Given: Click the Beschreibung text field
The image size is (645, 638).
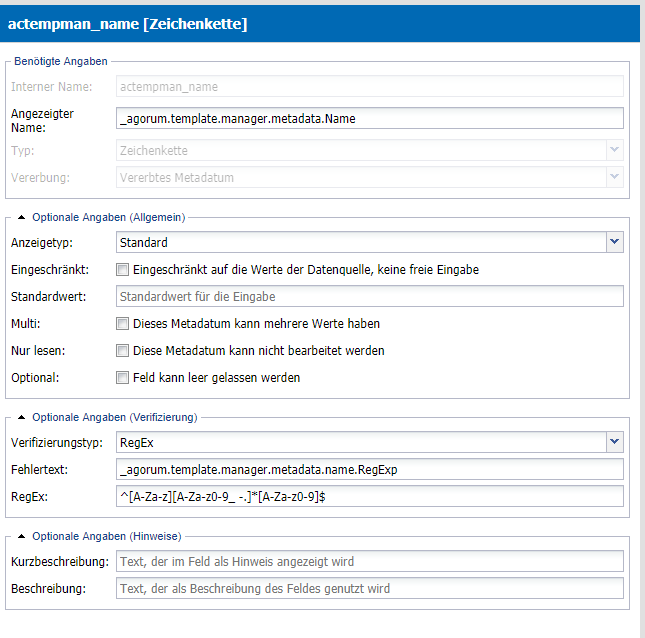Looking at the screenshot, I should point(369,589).
